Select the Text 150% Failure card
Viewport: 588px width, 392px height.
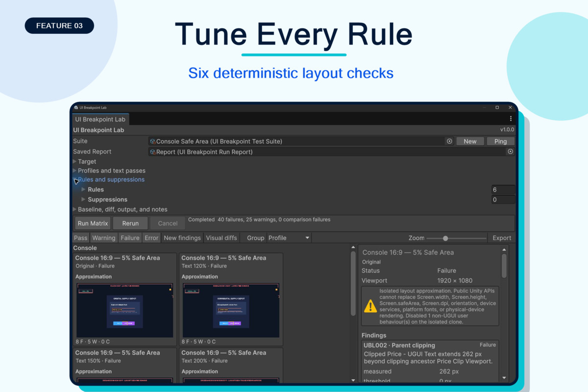pyautogui.click(x=125, y=365)
